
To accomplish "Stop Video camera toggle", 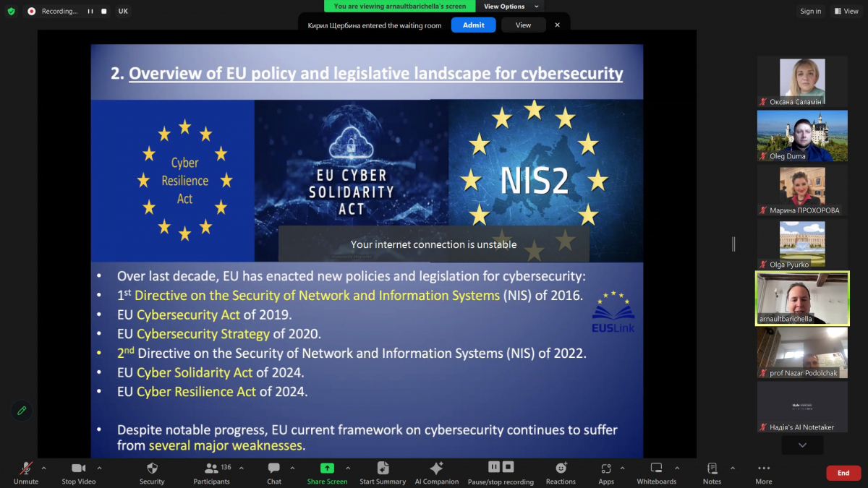I will pyautogui.click(x=78, y=473).
